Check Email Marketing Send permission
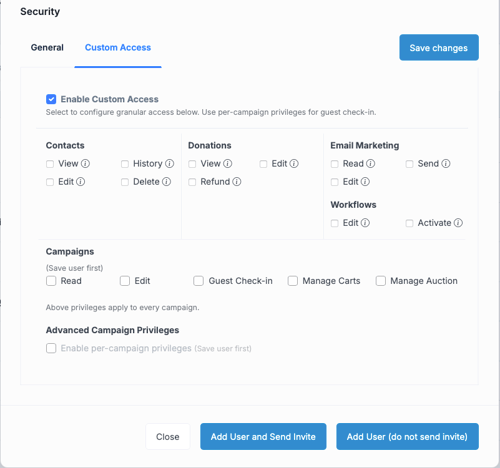Screen dimensions: 500x468 [x=410, y=164]
